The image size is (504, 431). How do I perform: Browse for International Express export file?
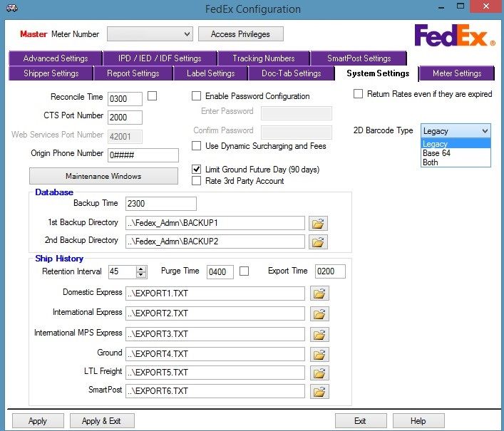pos(319,313)
